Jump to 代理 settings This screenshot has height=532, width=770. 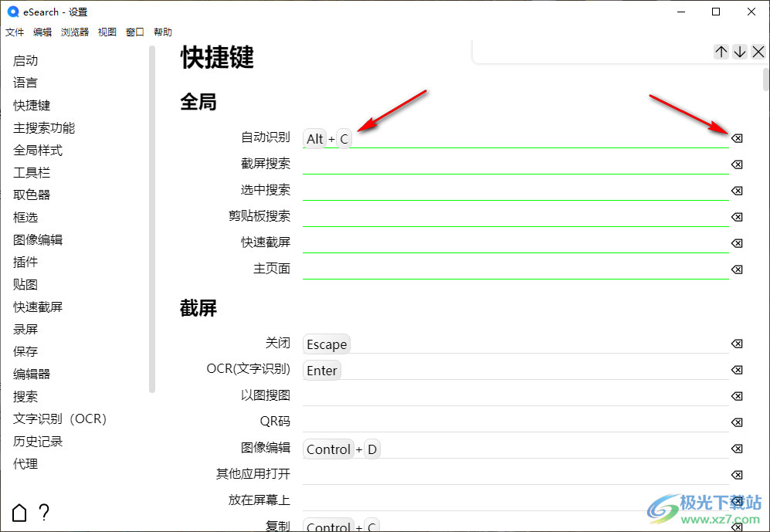[x=25, y=464]
